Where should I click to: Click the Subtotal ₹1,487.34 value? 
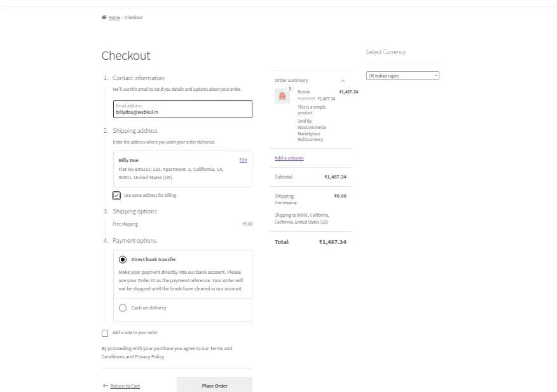point(335,177)
